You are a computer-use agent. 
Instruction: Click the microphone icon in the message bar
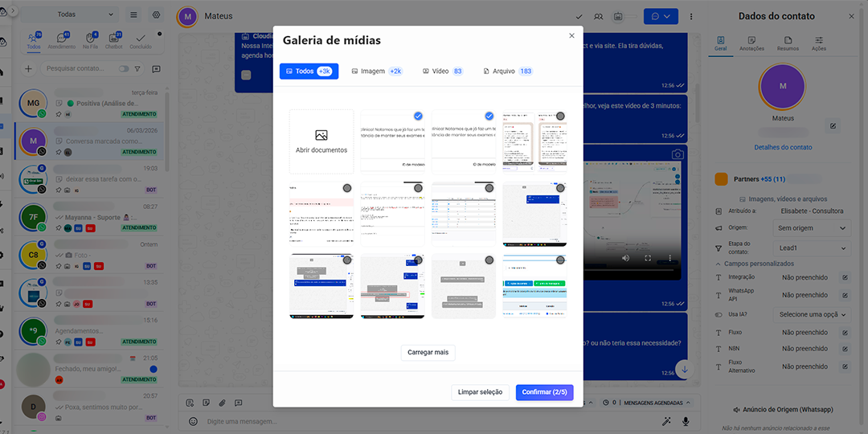pyautogui.click(x=686, y=421)
